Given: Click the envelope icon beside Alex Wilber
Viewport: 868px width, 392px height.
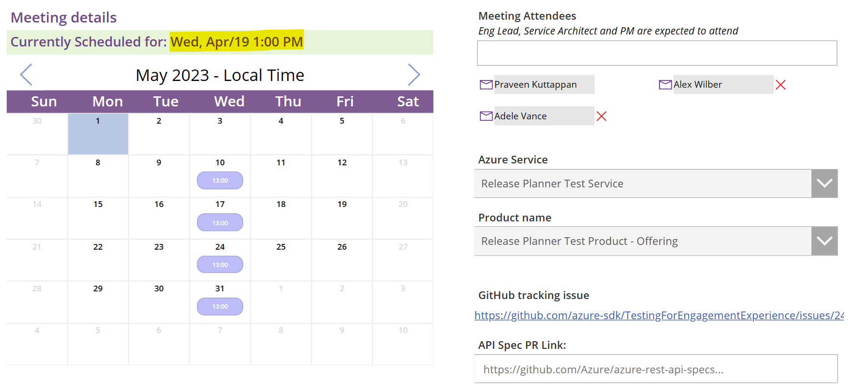Looking at the screenshot, I should pyautogui.click(x=665, y=84).
